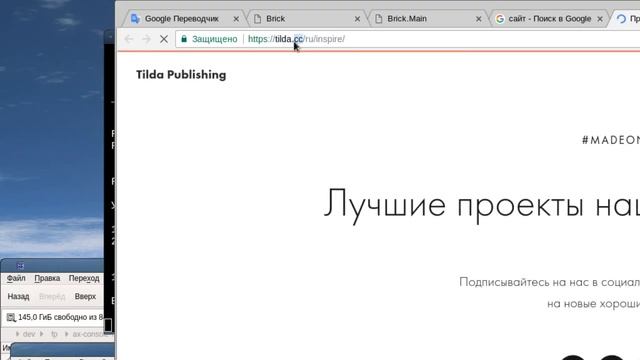
Task: Select fp in file manager path bar
Action: 54,334
